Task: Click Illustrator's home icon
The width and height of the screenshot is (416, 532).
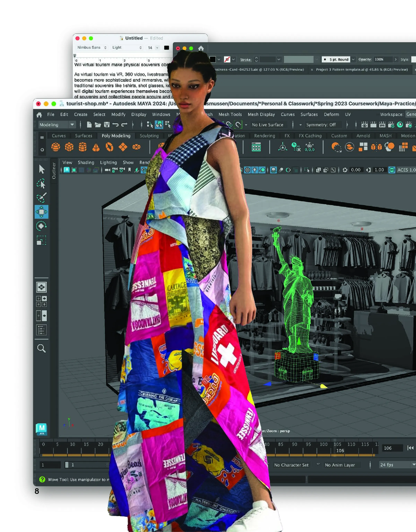Action: [x=201, y=48]
